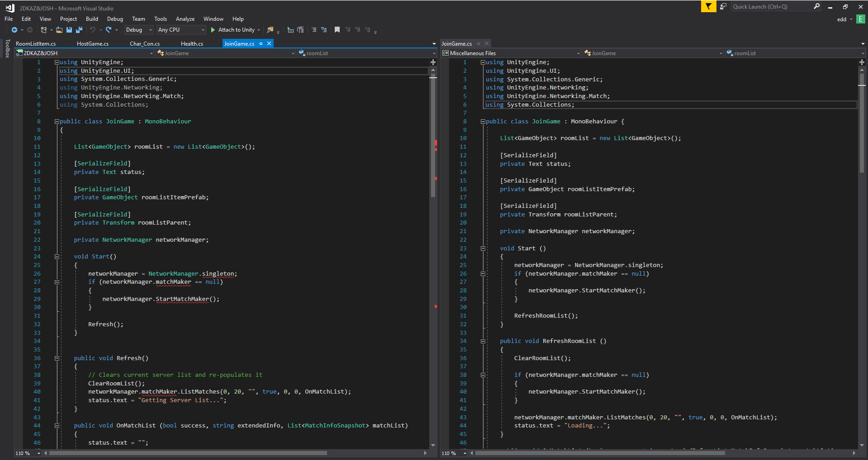868x460 pixels.
Task: Collapse the Start() method in left editor
Action: pos(57,257)
